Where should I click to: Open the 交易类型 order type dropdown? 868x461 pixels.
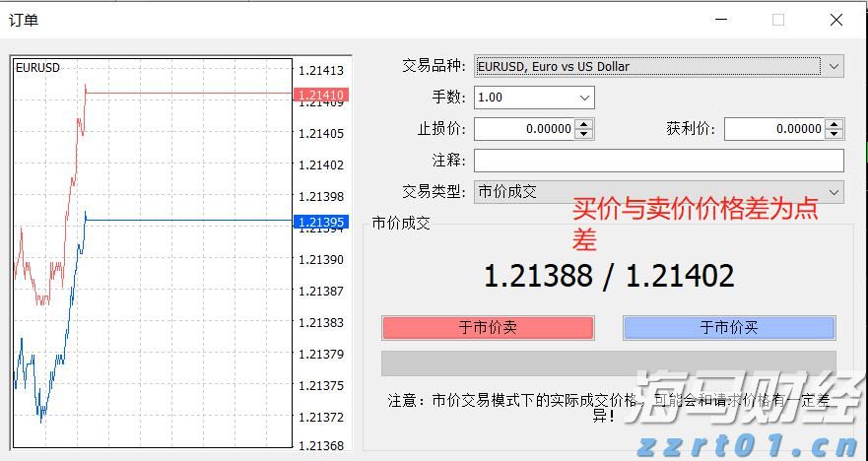[x=834, y=192]
